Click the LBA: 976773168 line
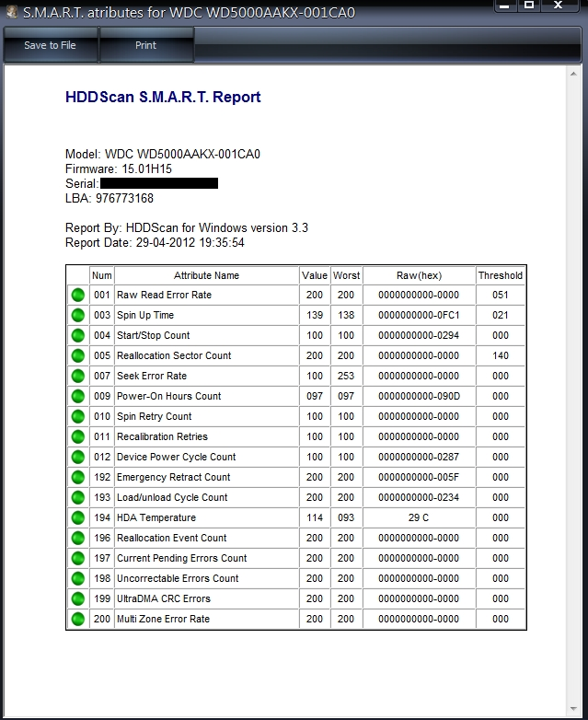The width and height of the screenshot is (588, 720). tap(110, 198)
